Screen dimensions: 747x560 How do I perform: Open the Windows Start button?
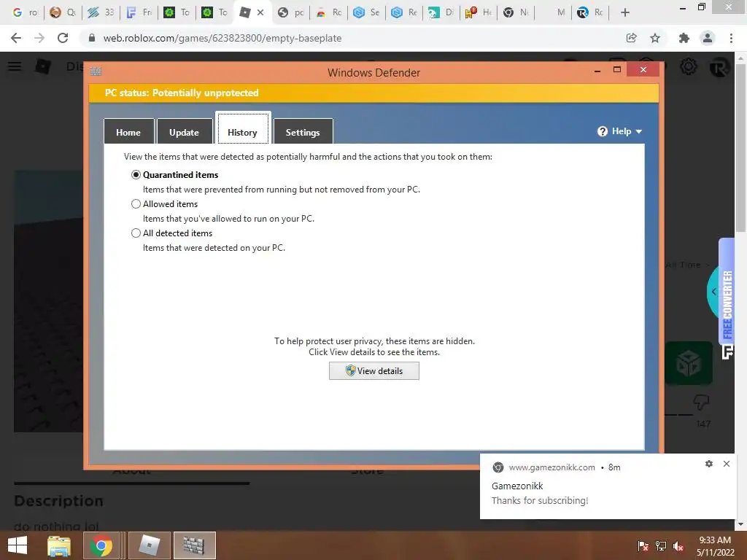coord(18,545)
